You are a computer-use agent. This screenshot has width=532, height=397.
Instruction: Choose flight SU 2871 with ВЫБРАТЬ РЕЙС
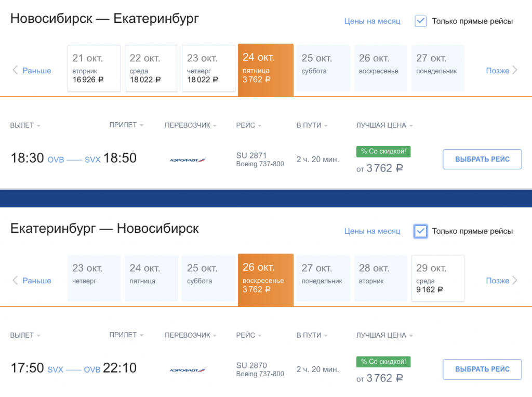coord(482,159)
